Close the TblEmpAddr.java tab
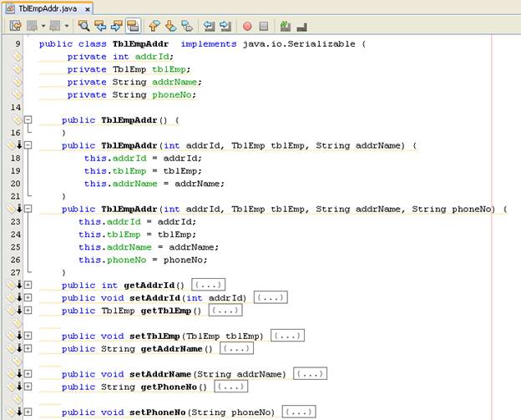521x420 pixels. pos(88,9)
